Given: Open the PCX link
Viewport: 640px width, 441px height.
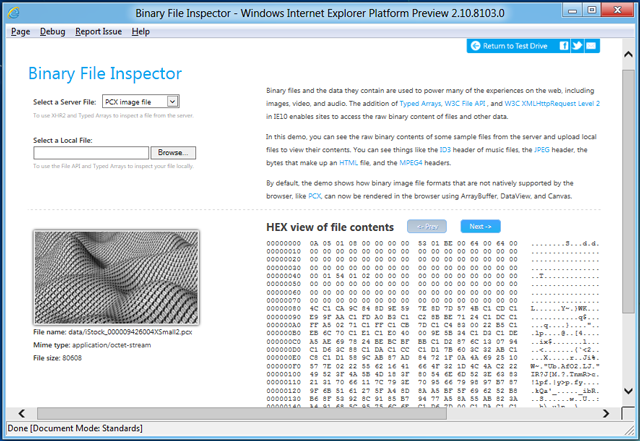Looking at the screenshot, I should point(315,196).
